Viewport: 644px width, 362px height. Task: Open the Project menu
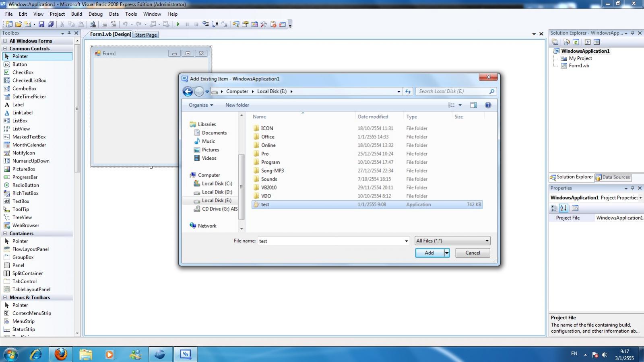[x=57, y=14]
